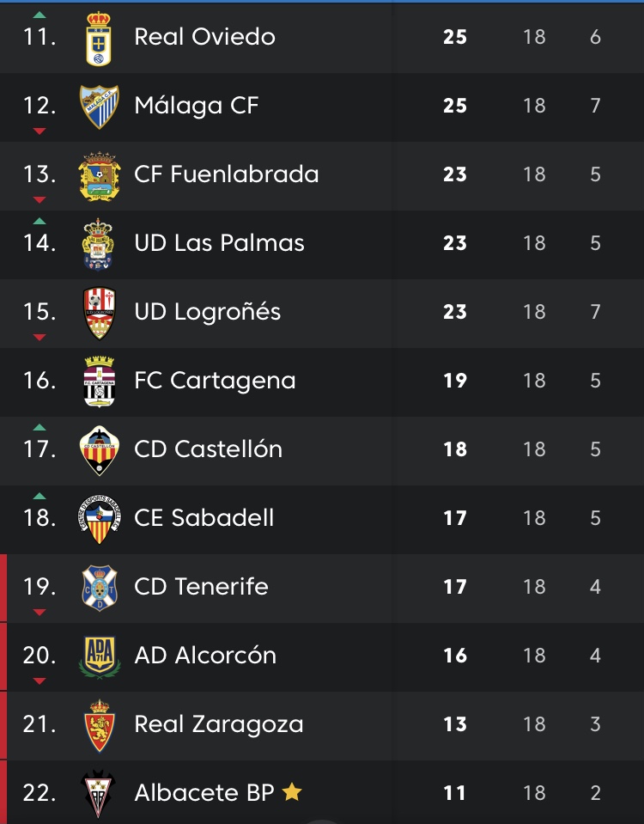Open the FC Cartagena badge icon
Screen dimensions: 644x824
[x=100, y=381]
